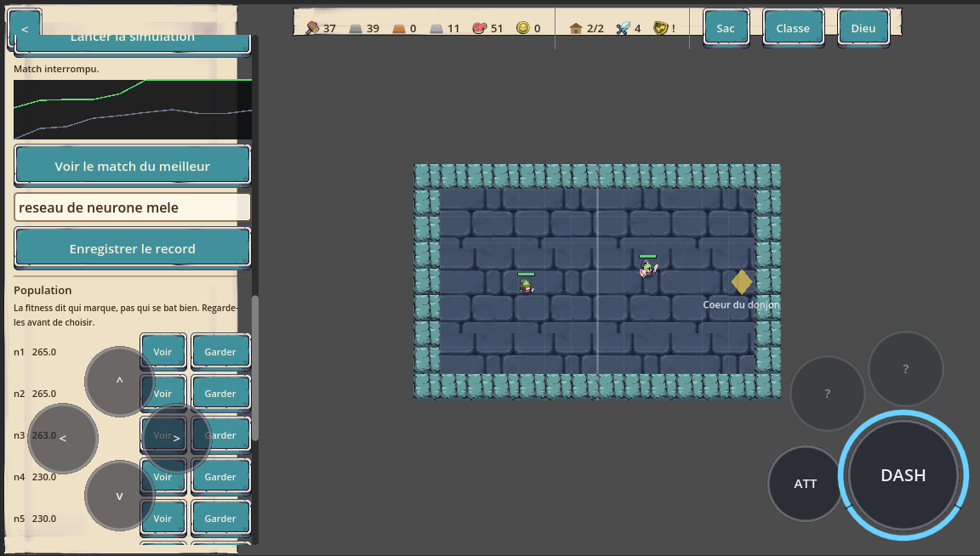Click the shield alert icon
Screen dimensions: 980x556
tap(661, 28)
